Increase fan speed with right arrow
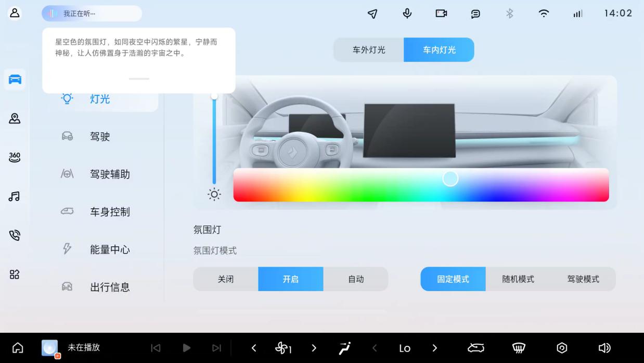The width and height of the screenshot is (644, 363). 314,348
